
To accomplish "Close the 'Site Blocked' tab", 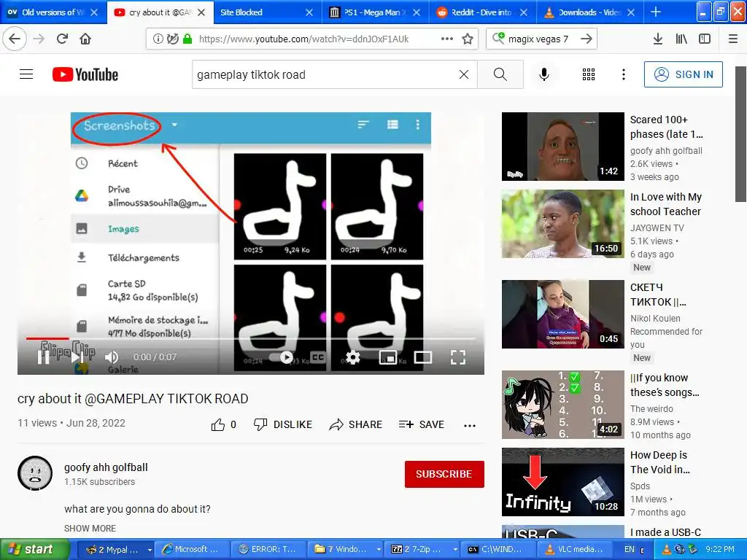I will click(x=309, y=12).
